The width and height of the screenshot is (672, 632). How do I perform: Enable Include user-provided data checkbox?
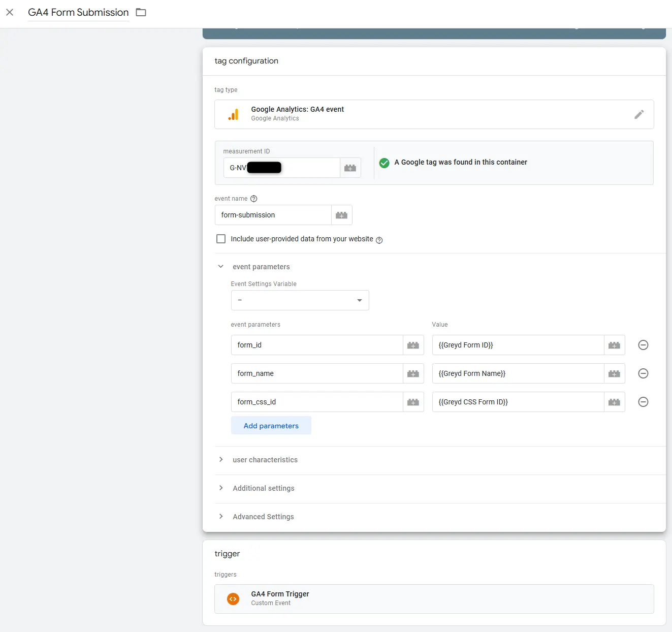click(221, 239)
